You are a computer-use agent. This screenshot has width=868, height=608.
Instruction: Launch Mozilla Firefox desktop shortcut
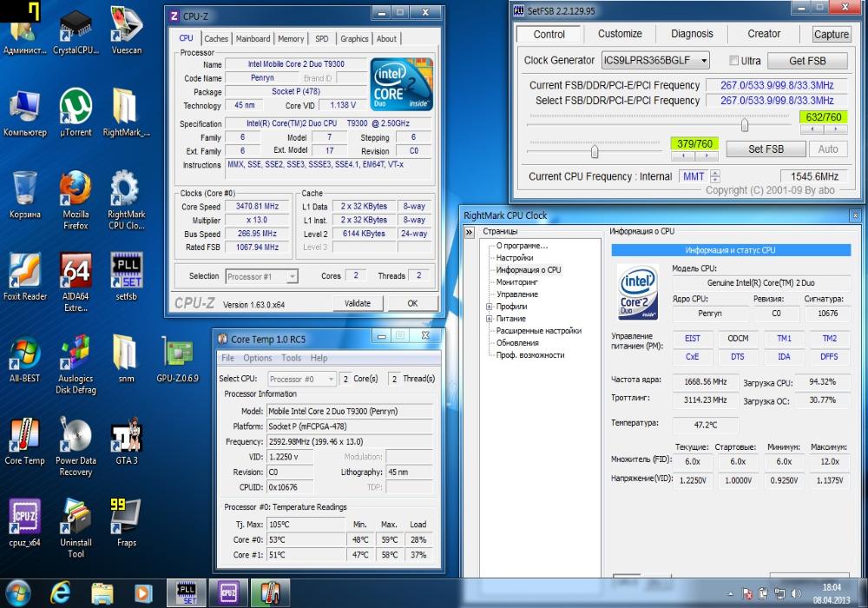click(76, 200)
